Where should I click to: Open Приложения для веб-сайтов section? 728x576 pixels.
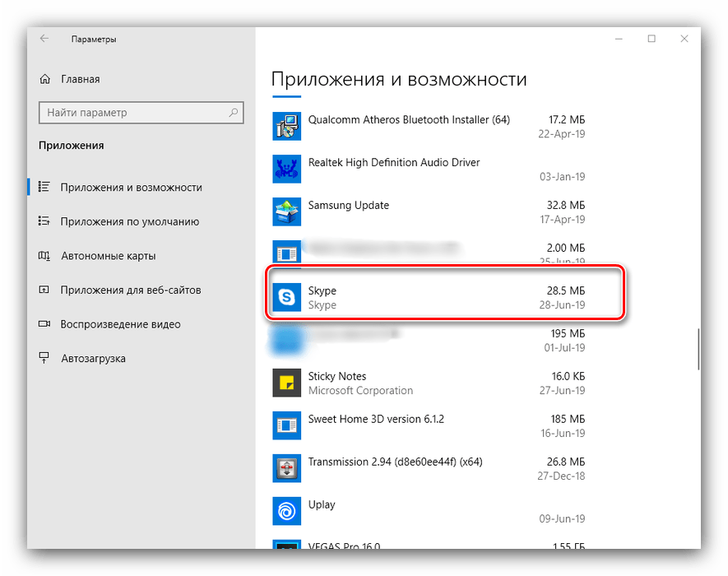130,290
